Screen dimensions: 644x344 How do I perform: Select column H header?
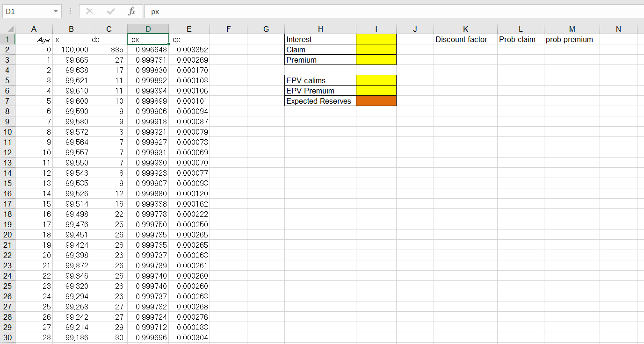pos(320,29)
